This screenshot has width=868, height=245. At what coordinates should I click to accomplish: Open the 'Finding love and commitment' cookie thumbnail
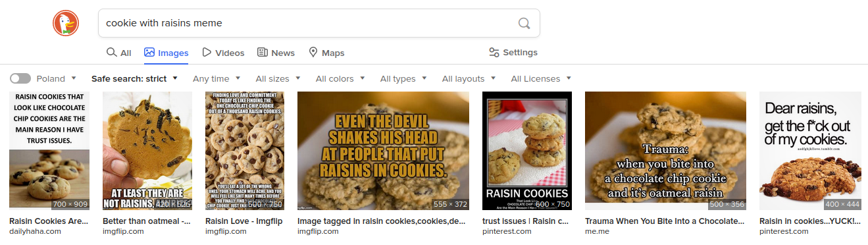click(x=245, y=151)
